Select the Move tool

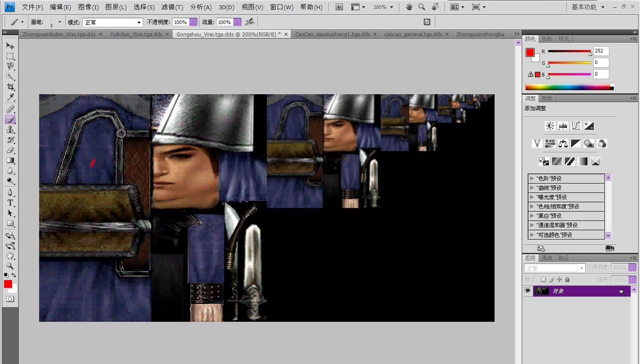(x=10, y=46)
